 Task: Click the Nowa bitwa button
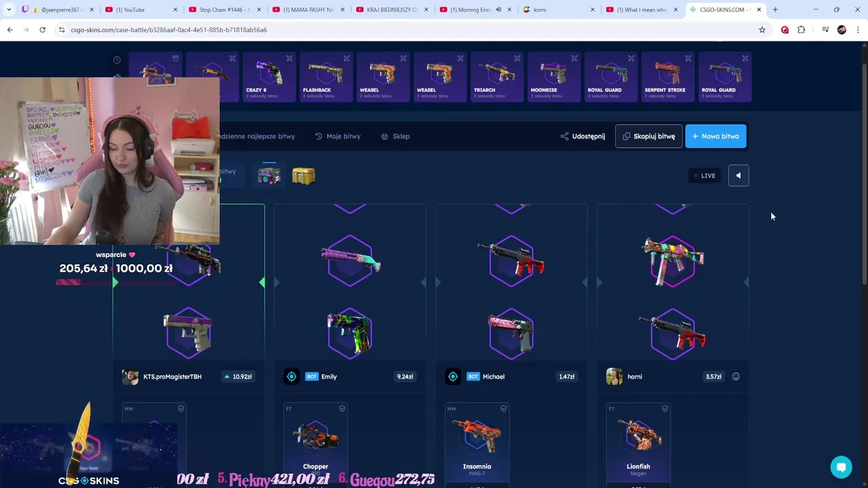(715, 136)
